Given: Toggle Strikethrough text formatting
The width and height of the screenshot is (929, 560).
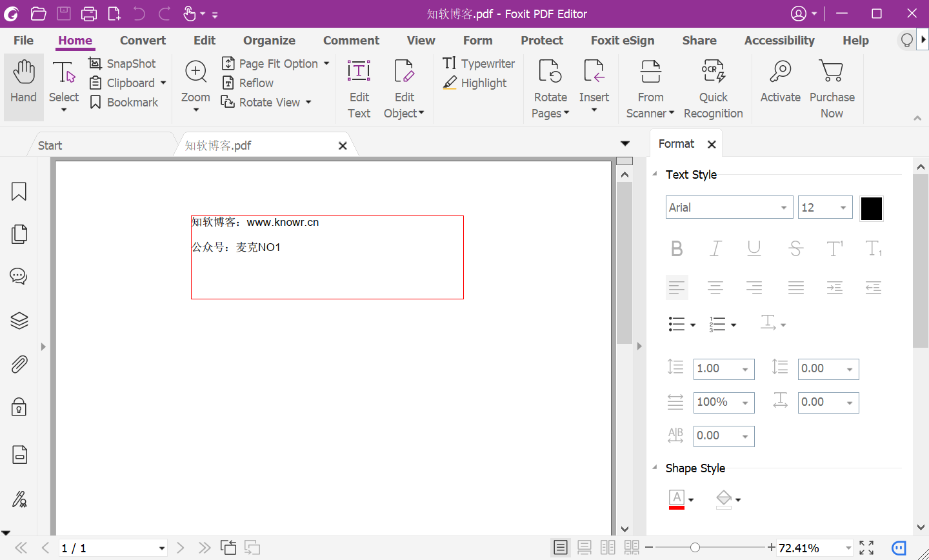Looking at the screenshot, I should (x=795, y=248).
